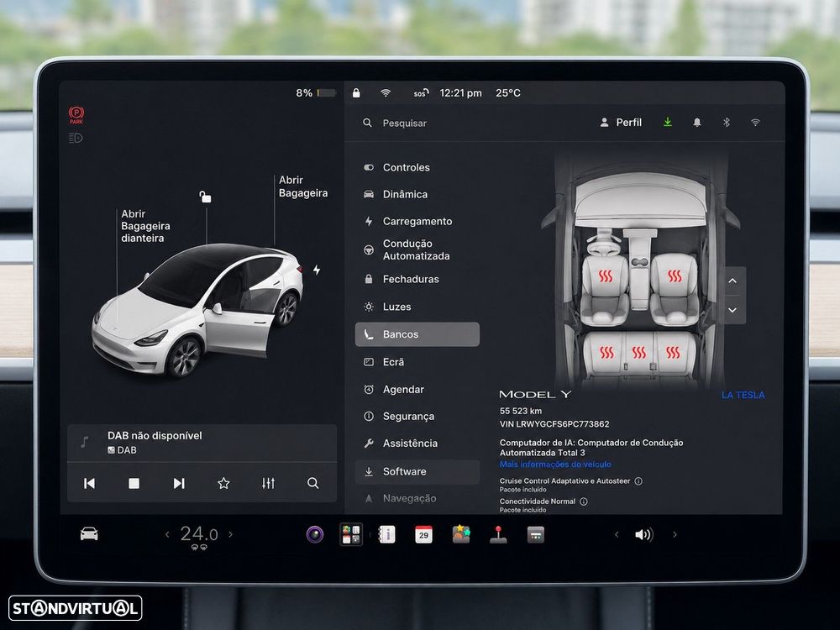Show info for Conectividade Normal
Viewport: 840px width, 630px height.
(584, 501)
